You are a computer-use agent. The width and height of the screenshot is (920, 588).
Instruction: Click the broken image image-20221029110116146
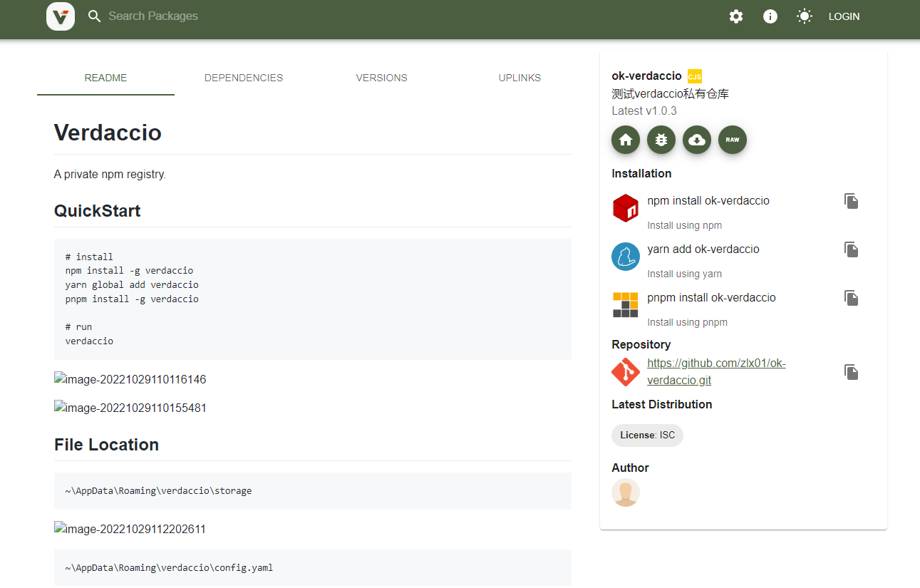pos(130,380)
